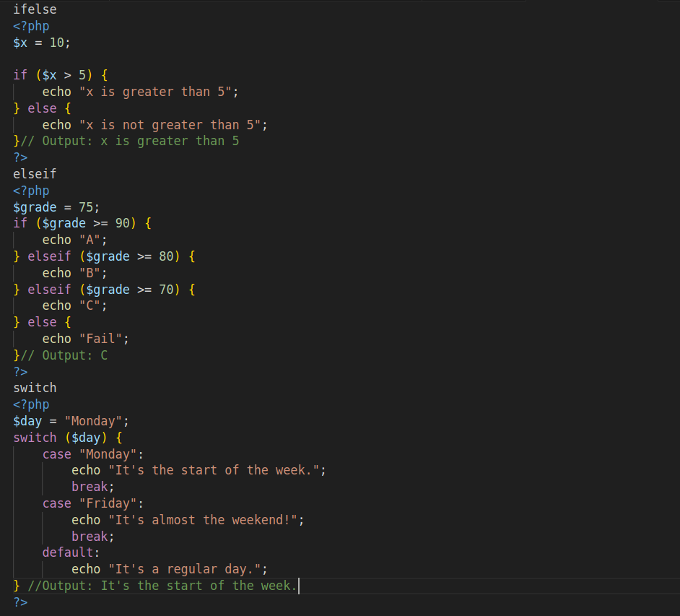Click the 'case "Friday":' line
This screenshot has width=680, height=616.
(x=93, y=503)
